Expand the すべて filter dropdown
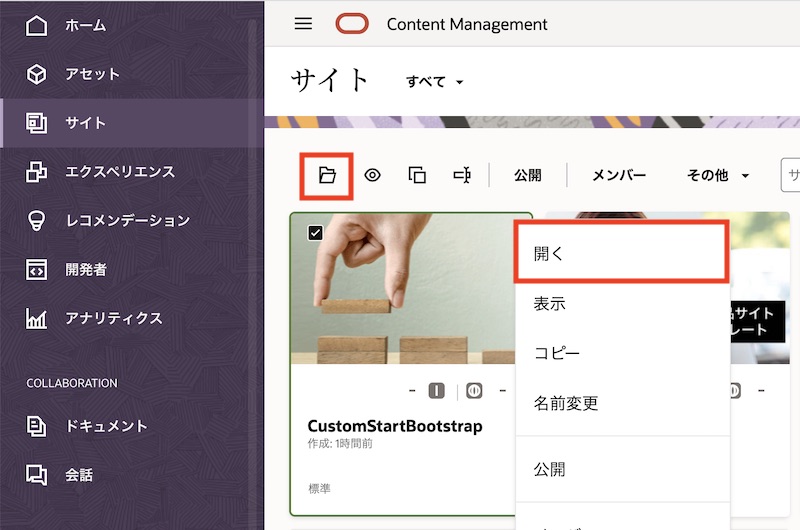The image size is (800, 530). (434, 82)
